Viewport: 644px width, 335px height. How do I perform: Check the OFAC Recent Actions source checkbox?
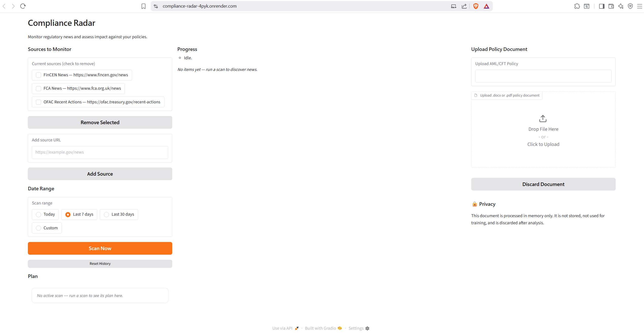coord(39,102)
